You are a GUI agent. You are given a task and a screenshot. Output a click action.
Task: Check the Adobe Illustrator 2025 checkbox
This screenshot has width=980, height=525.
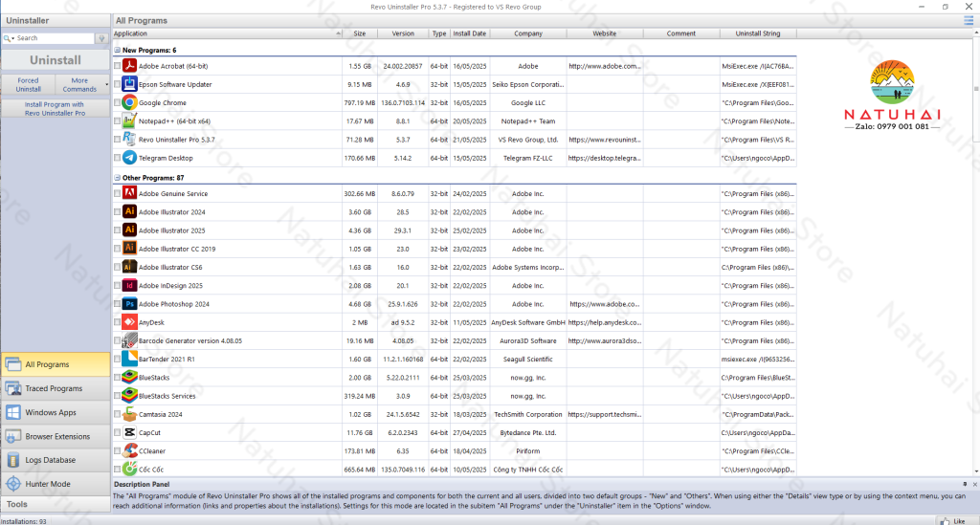click(x=118, y=230)
